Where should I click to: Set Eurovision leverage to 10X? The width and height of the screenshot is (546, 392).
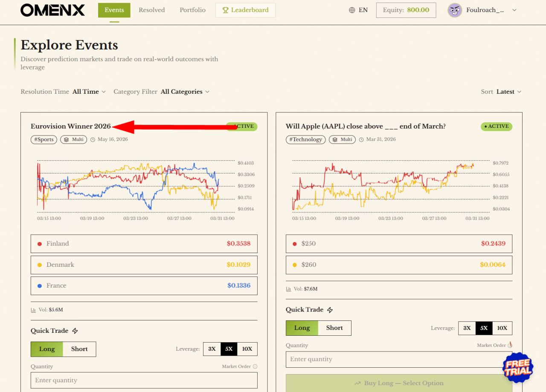click(x=247, y=349)
